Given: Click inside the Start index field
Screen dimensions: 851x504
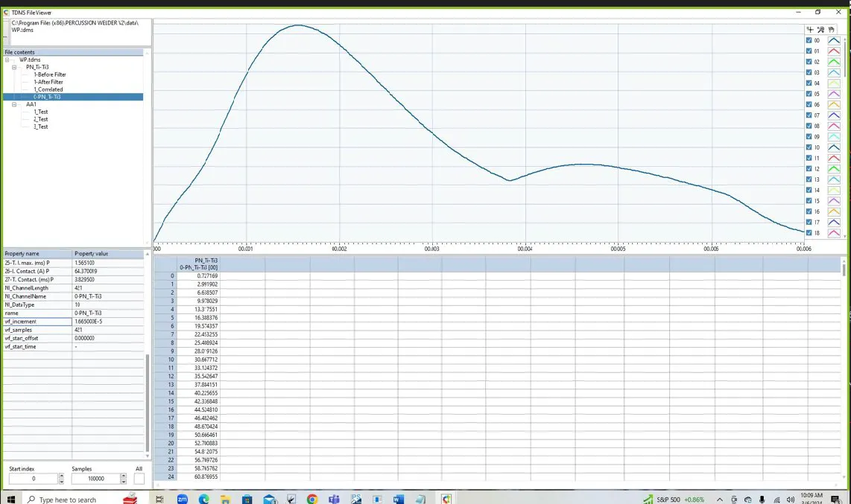Looking at the screenshot, I should (33, 479).
